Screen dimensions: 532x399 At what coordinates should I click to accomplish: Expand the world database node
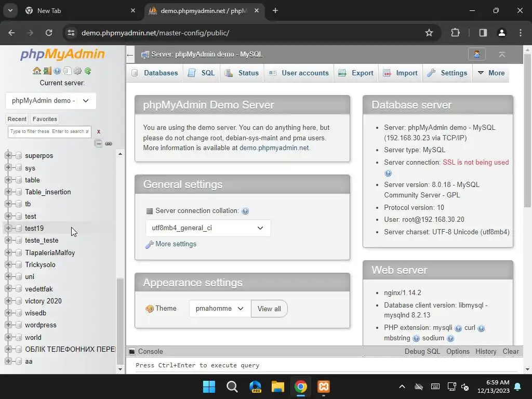tap(8, 337)
